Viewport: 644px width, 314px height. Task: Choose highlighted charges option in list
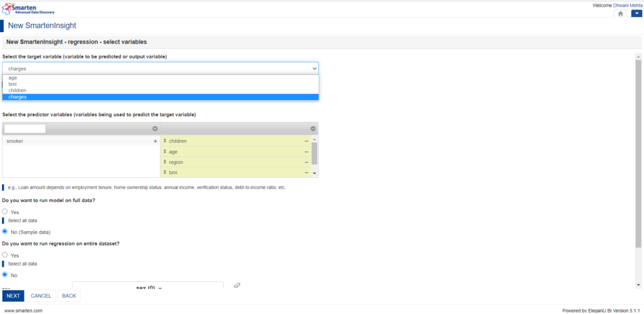160,97
